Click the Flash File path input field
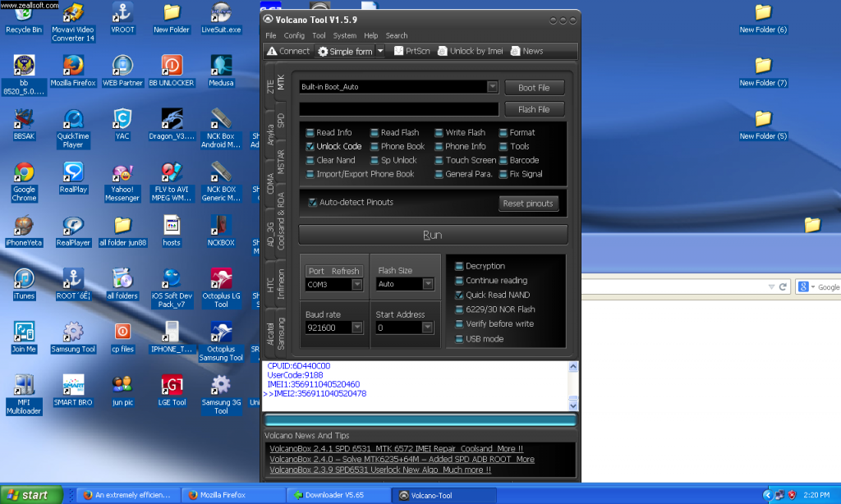Screen dimensions: 841x504 [398, 109]
